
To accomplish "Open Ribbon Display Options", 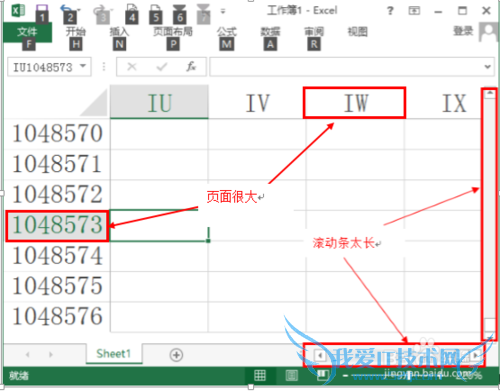I will pos(414,11).
